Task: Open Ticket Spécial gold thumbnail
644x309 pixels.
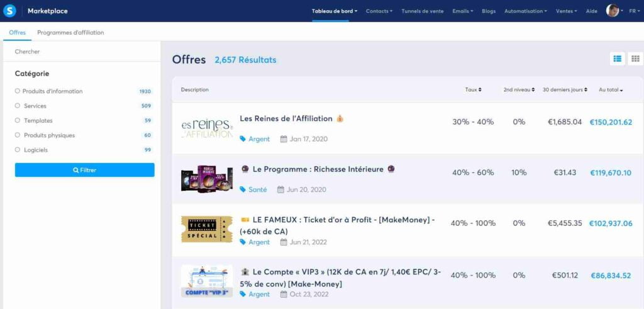Action: coord(207,229)
